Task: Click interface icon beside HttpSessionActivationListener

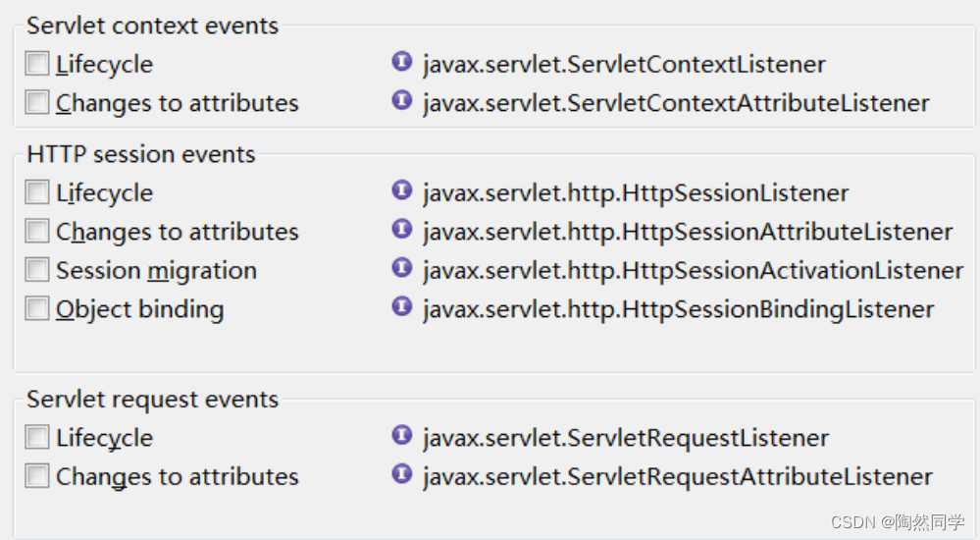Action: 402,268
